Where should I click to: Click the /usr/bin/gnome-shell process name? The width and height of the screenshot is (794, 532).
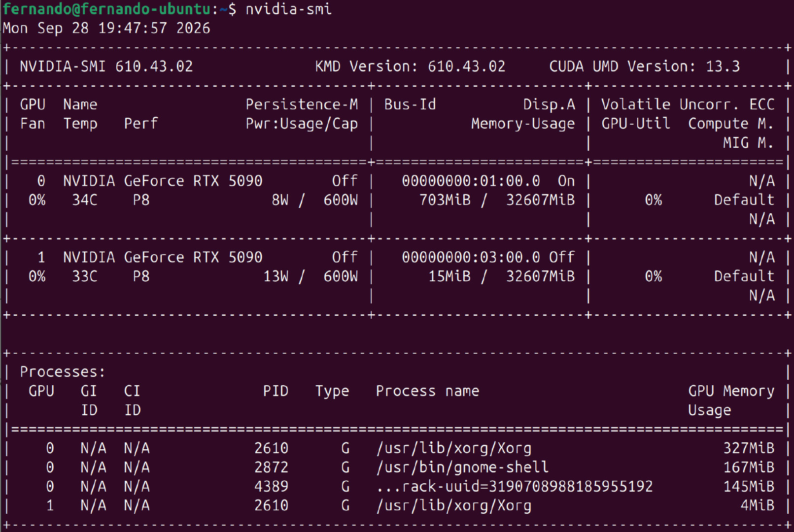[462, 467]
